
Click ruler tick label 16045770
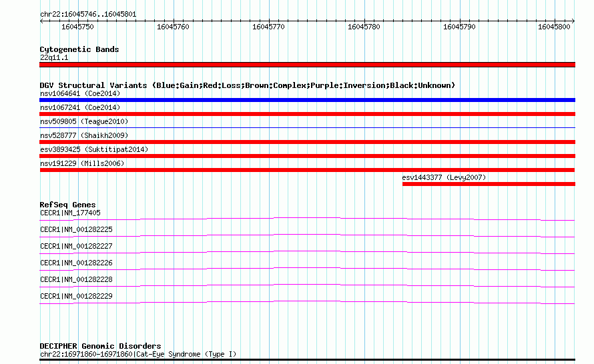[268, 27]
